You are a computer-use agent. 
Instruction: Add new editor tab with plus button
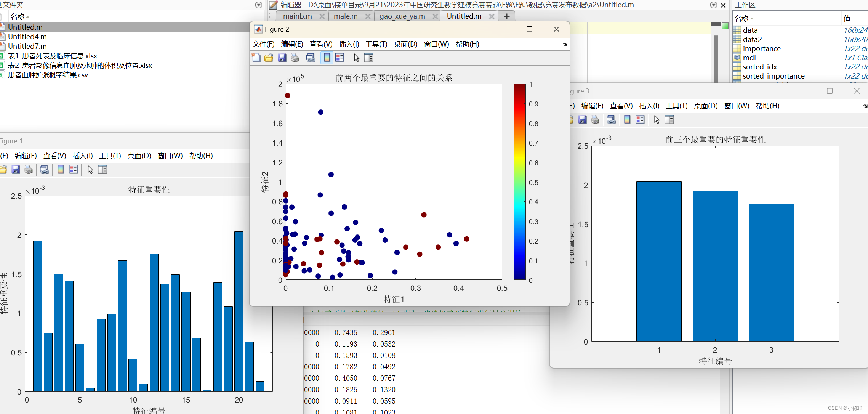coord(506,16)
